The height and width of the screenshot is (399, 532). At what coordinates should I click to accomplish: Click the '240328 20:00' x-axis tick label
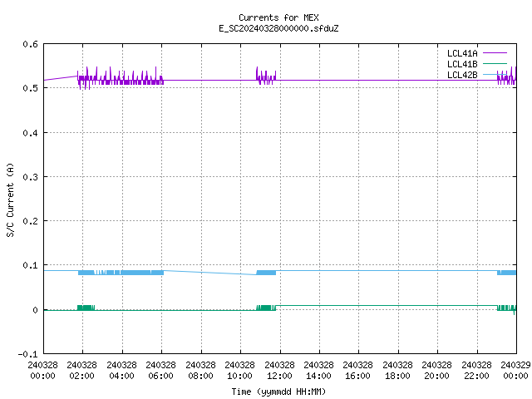coord(436,370)
